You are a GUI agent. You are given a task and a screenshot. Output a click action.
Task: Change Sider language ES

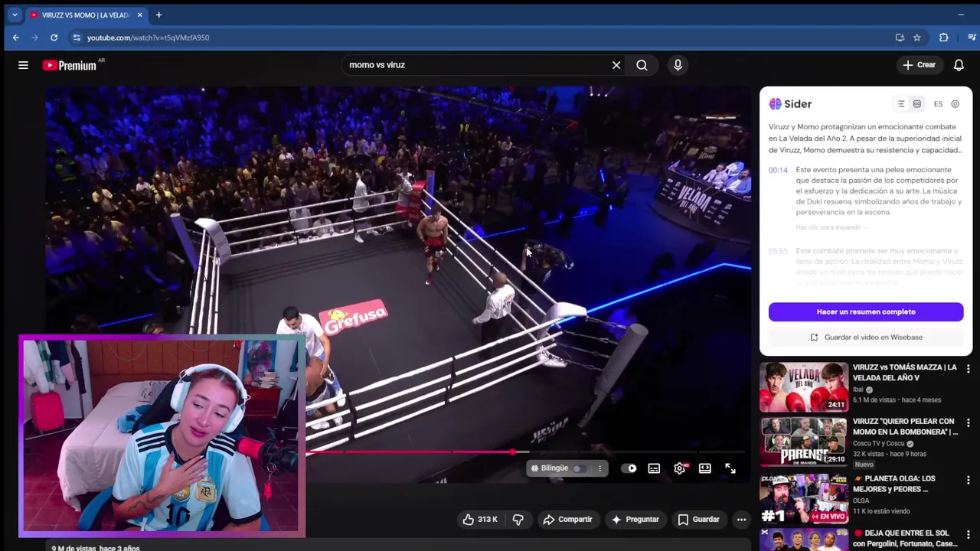point(938,104)
